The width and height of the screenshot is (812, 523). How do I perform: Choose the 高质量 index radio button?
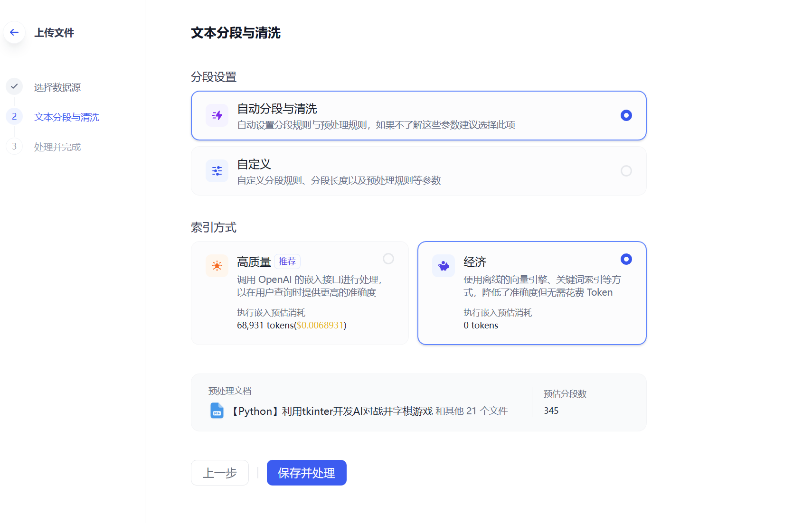click(x=388, y=259)
